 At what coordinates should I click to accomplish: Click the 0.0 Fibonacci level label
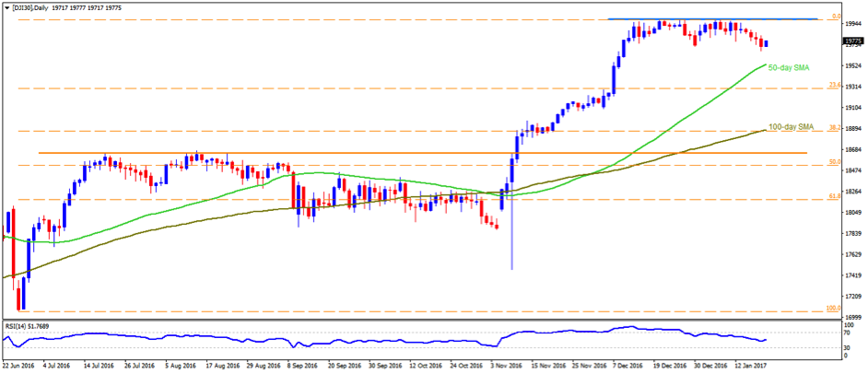click(833, 16)
